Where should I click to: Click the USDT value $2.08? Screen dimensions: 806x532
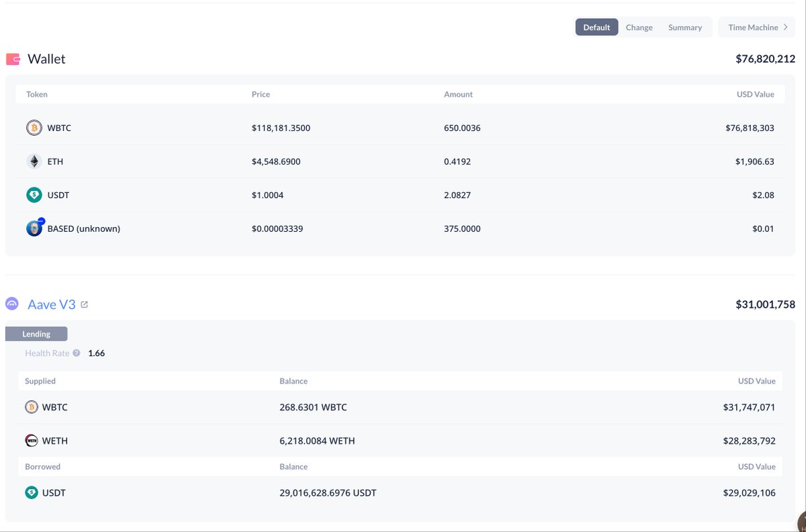[x=764, y=195]
